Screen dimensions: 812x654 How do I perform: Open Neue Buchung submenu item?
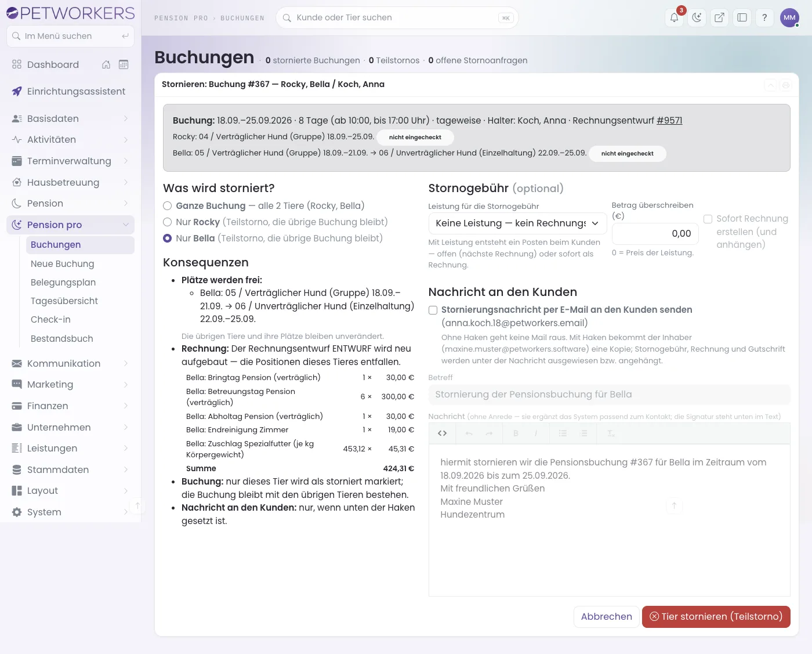tap(80, 263)
